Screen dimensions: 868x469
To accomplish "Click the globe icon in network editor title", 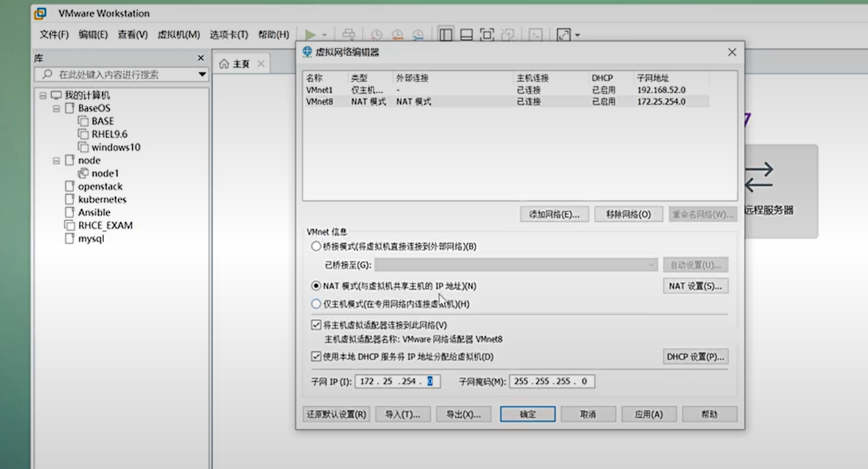I will click(x=308, y=52).
